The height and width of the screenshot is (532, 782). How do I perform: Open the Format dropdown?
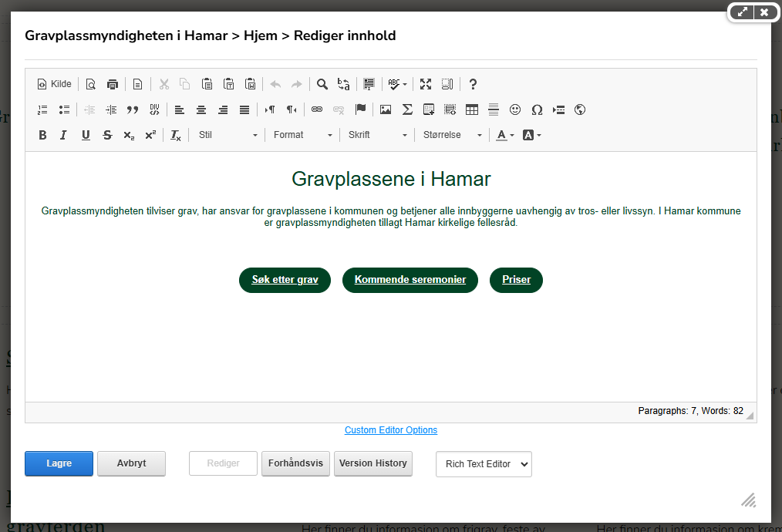coord(302,135)
